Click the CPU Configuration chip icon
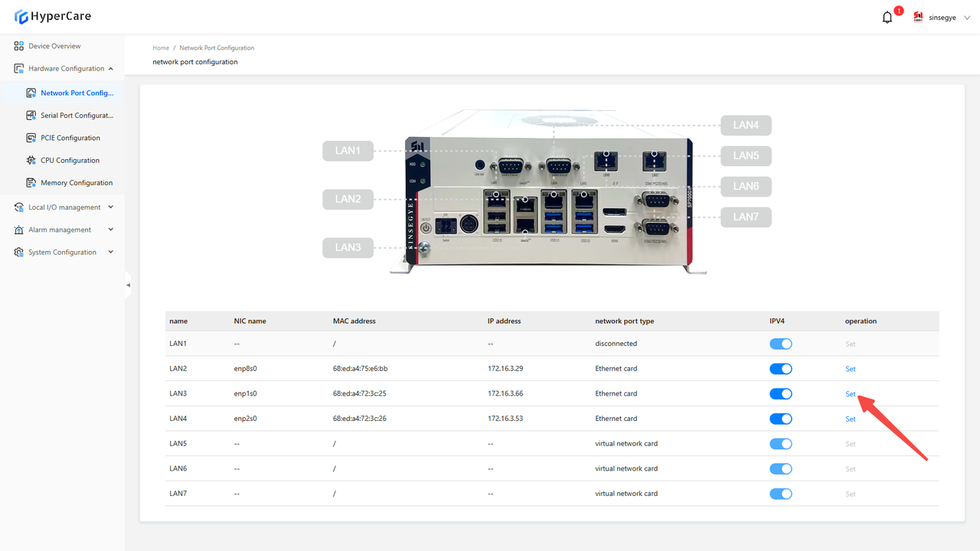 (31, 161)
